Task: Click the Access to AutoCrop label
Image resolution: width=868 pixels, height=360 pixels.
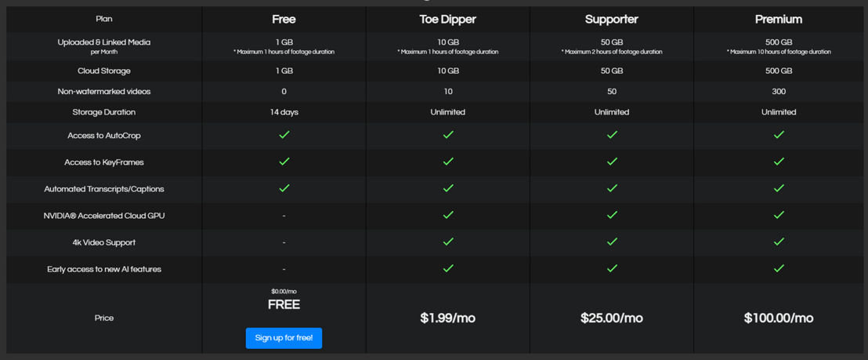Action: point(104,135)
